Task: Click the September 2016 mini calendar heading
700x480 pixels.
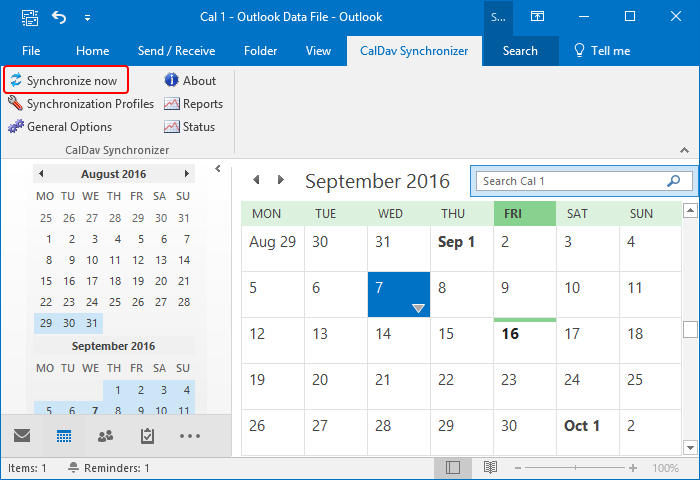Action: click(113, 346)
